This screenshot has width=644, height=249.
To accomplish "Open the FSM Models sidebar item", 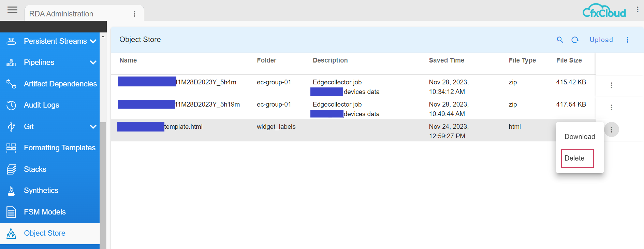I will click(x=44, y=212).
